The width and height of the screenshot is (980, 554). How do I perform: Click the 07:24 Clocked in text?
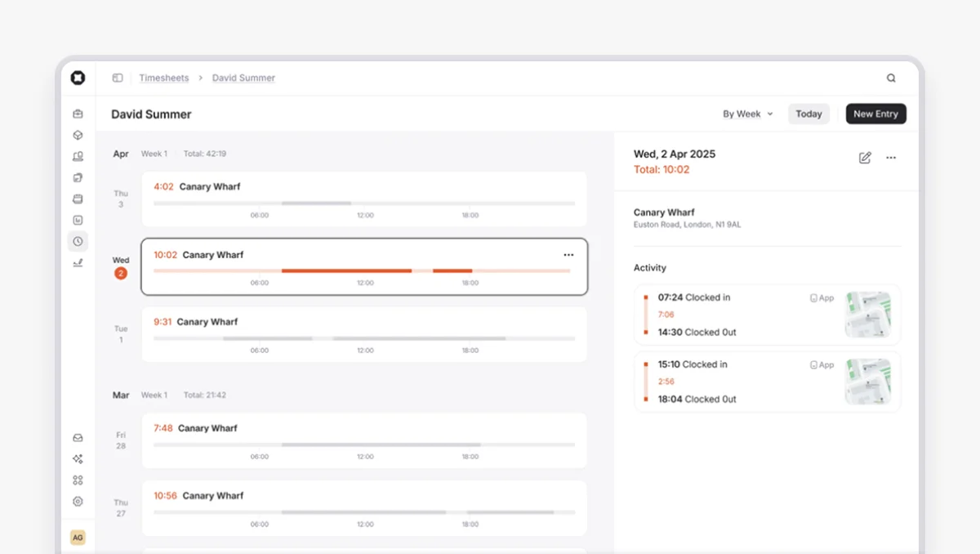(694, 298)
